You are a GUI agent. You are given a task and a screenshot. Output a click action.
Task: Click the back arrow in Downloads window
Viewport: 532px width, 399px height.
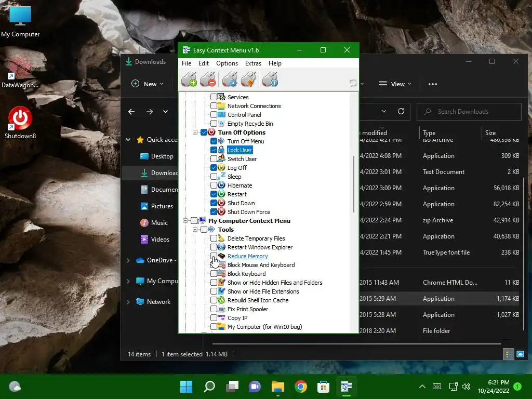pyautogui.click(x=131, y=112)
